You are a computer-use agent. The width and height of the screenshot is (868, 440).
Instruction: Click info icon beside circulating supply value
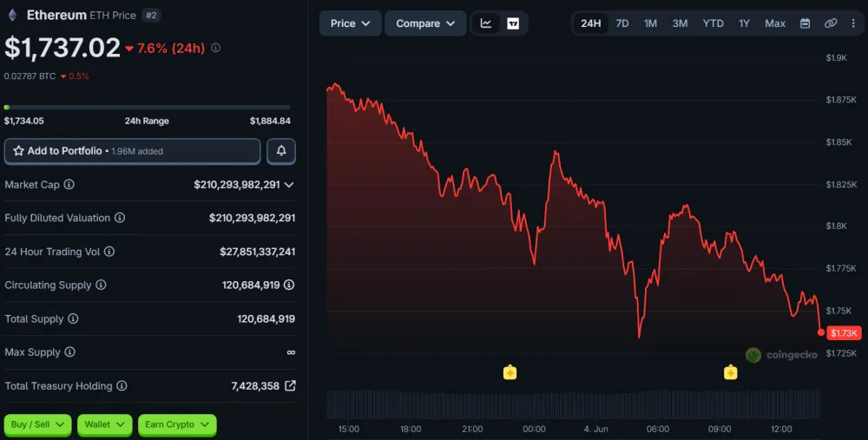coord(289,285)
